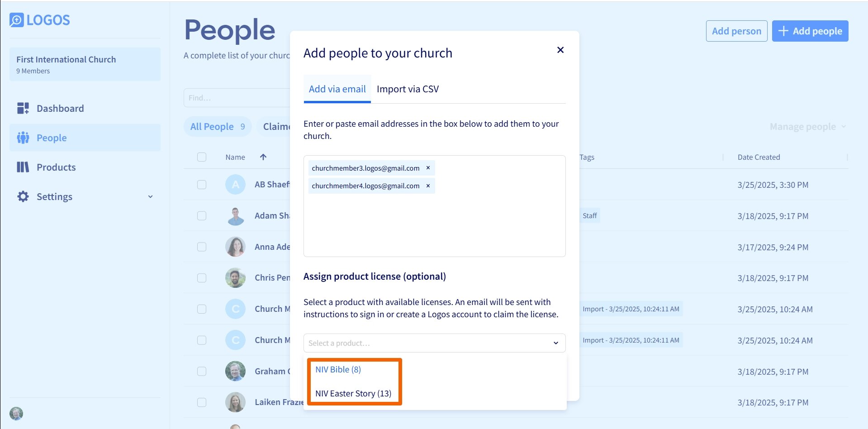Click the Staff tag on Adam's row
Viewport: 868px width, 429px height.
(x=589, y=216)
